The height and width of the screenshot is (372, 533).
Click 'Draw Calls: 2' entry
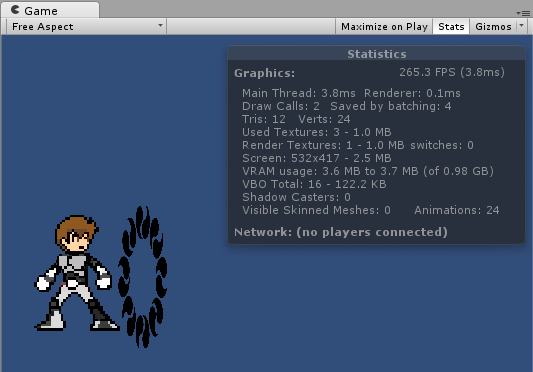click(280, 106)
